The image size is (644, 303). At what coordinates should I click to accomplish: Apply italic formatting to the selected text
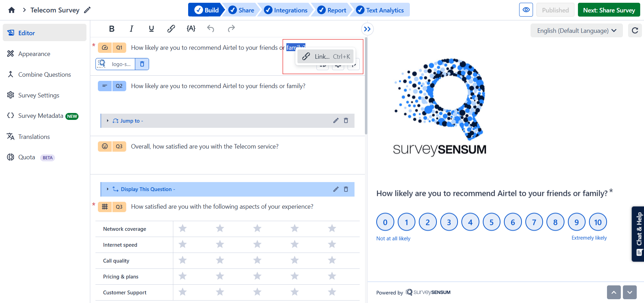131,29
